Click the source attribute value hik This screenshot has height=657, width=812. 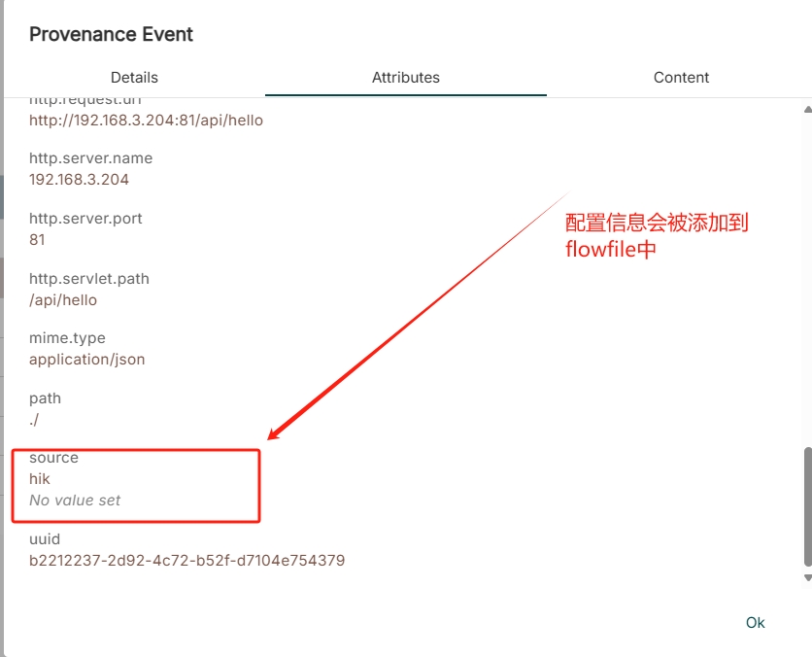pos(40,479)
